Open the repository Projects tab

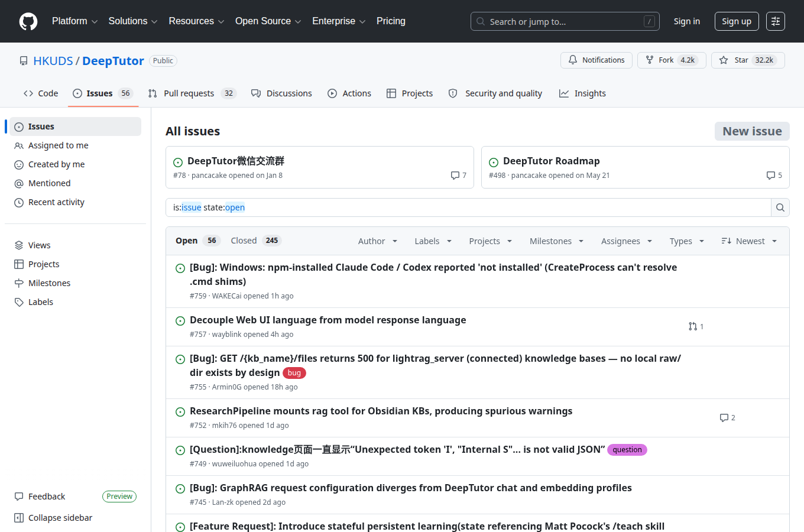(x=410, y=93)
